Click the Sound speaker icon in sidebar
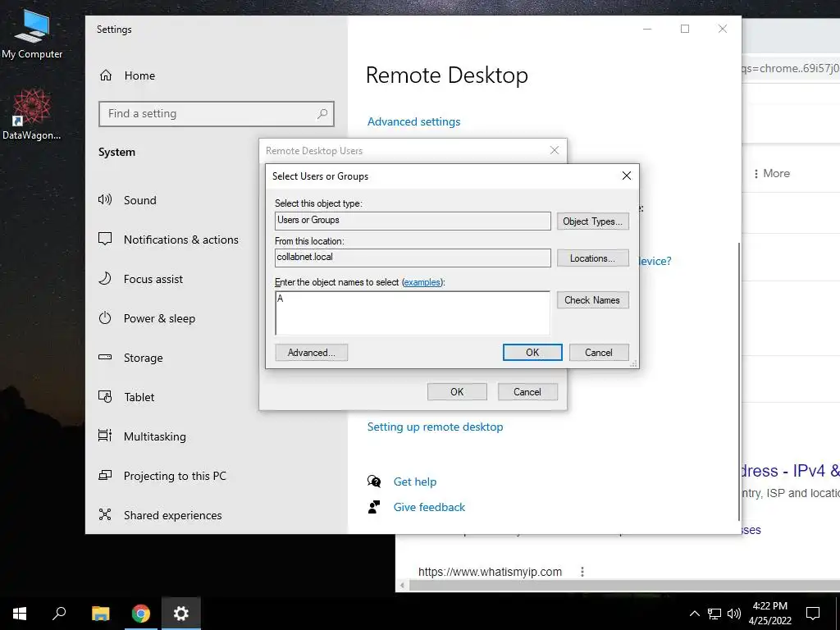The height and width of the screenshot is (630, 840). [x=105, y=200]
